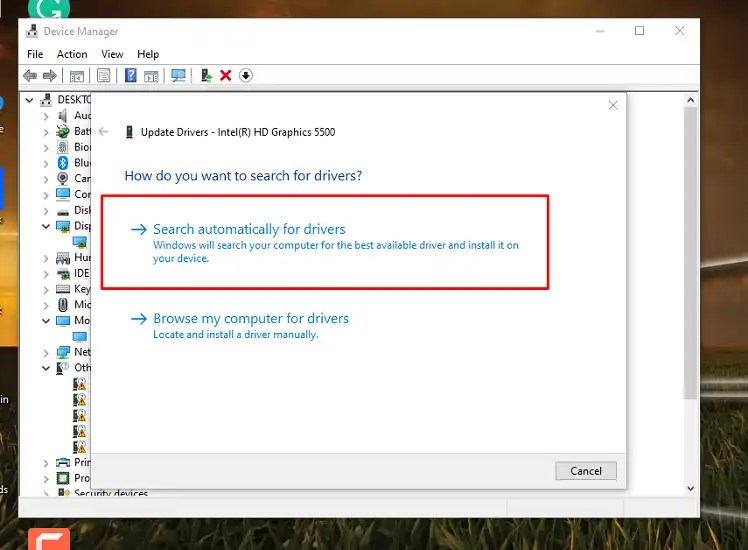Select first unknown device warning icon
This screenshot has width=748, height=550.
tap(80, 384)
